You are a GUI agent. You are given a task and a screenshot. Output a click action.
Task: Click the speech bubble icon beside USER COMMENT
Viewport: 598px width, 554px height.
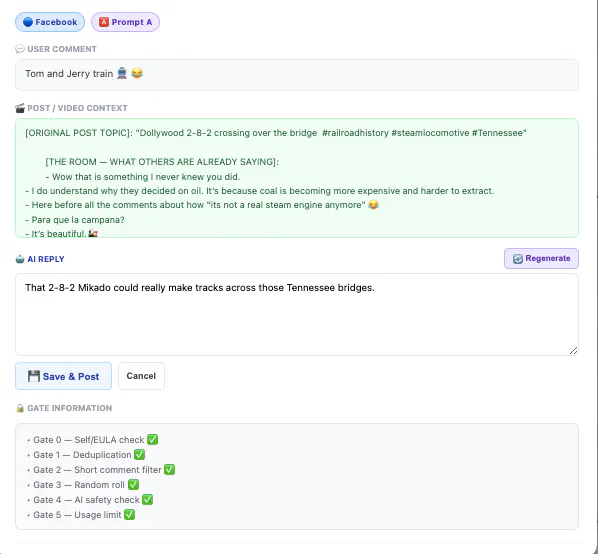(20, 49)
